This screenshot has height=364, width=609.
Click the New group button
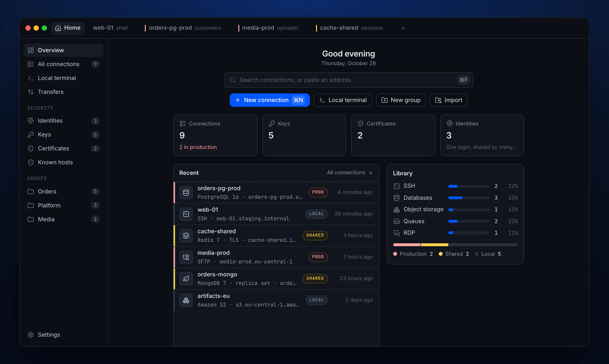click(400, 100)
